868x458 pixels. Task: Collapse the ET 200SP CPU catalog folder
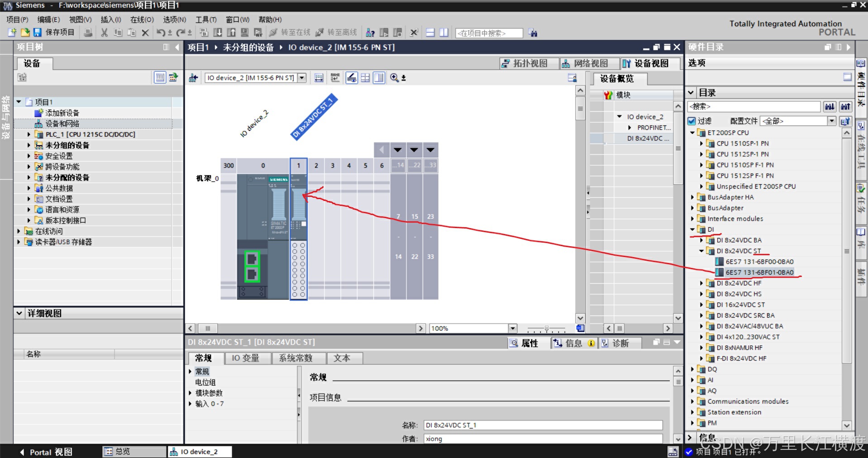click(x=692, y=133)
